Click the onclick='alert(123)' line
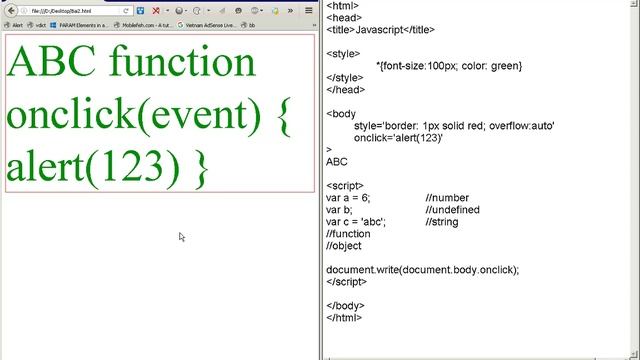Image resolution: width=640 pixels, height=360 pixels. pos(398,138)
